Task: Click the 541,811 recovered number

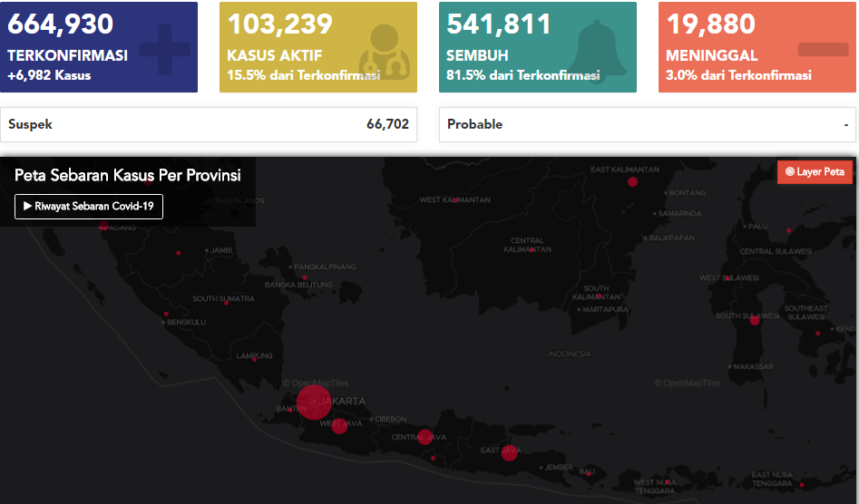Action: 499,24
